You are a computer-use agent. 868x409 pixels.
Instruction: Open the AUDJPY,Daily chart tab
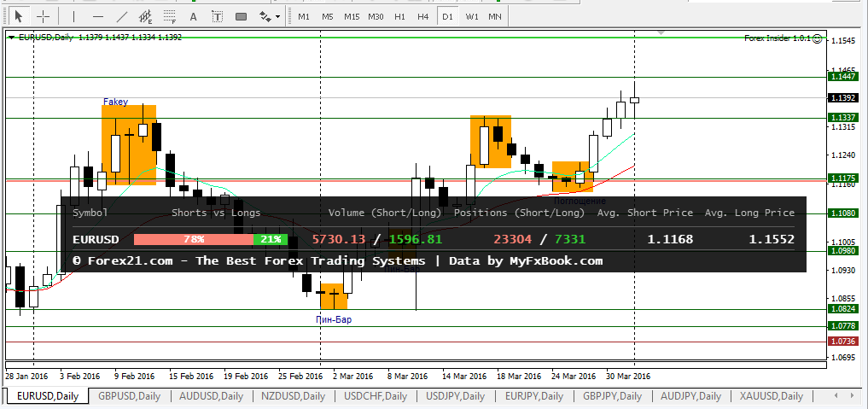[x=692, y=395]
